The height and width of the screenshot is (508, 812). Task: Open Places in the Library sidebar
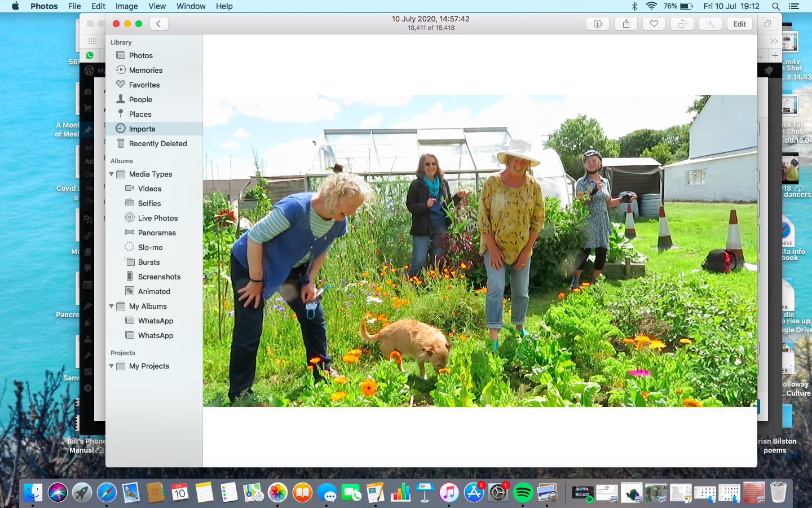tap(140, 114)
